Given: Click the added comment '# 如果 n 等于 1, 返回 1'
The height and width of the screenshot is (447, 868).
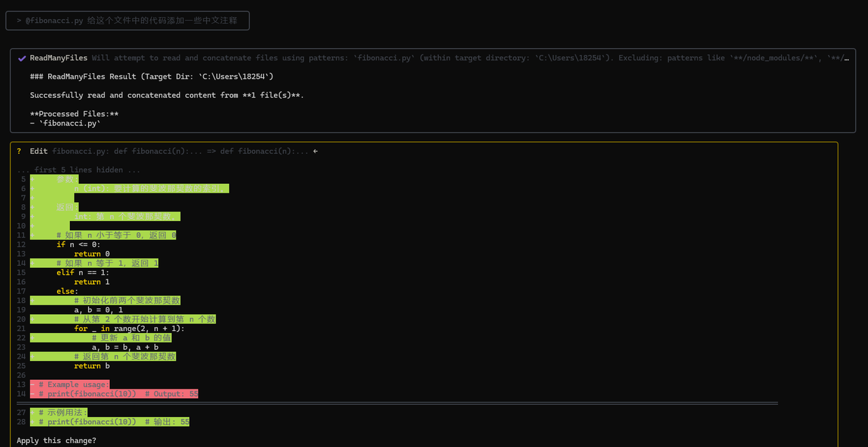Looking at the screenshot, I should [108, 263].
